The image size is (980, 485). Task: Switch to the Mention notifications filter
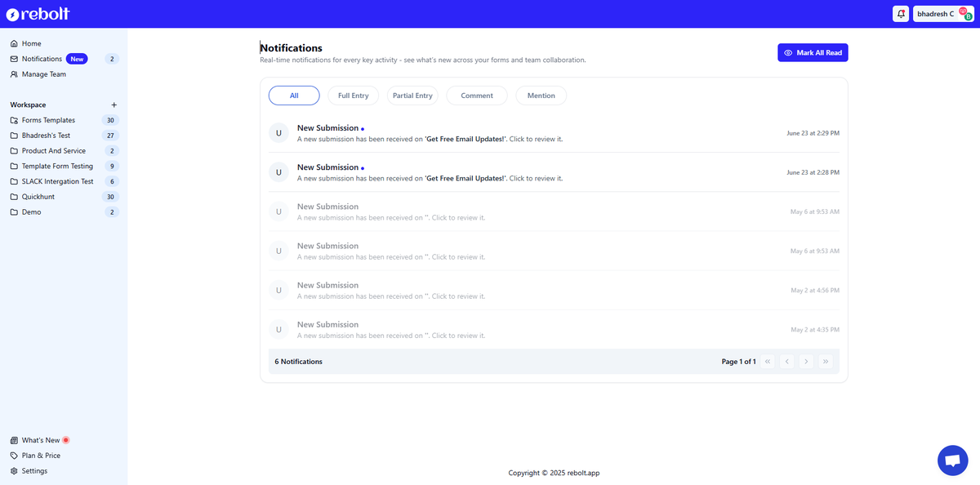click(x=541, y=95)
